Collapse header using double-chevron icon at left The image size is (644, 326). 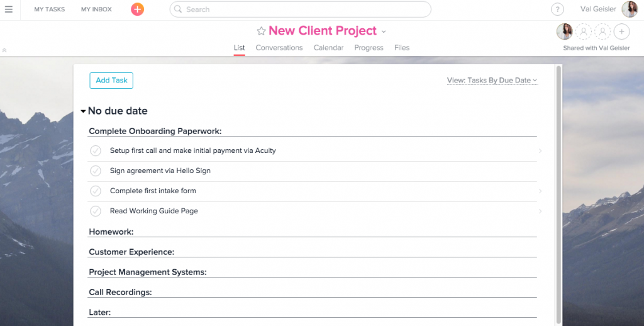pyautogui.click(x=4, y=50)
